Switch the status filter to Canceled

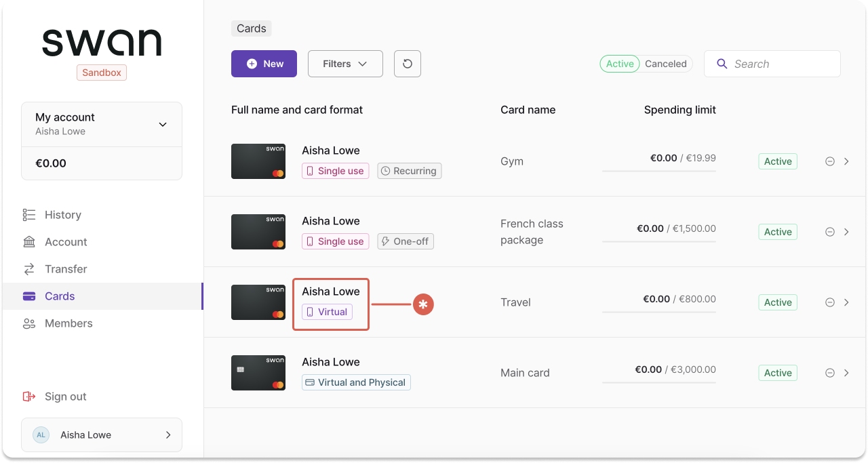pyautogui.click(x=665, y=64)
